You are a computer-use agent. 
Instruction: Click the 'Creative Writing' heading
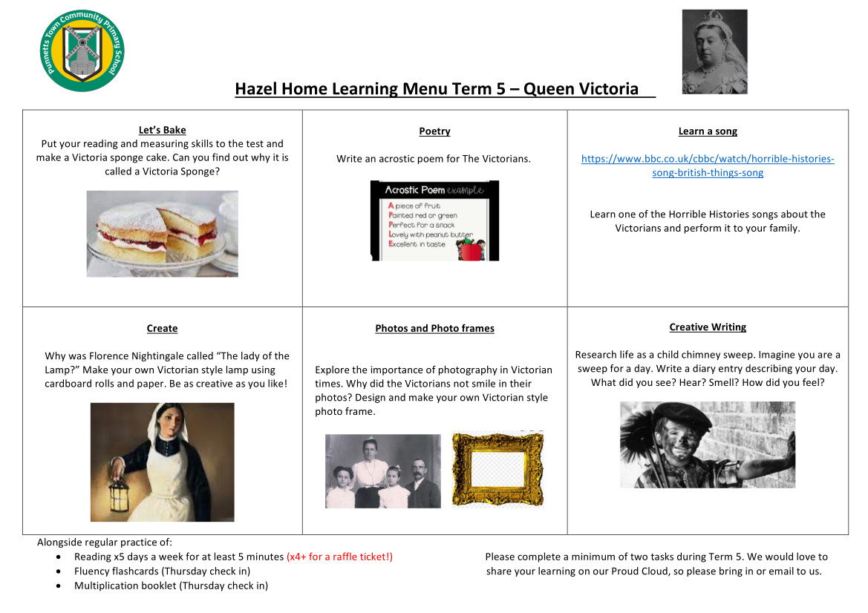coord(708,327)
